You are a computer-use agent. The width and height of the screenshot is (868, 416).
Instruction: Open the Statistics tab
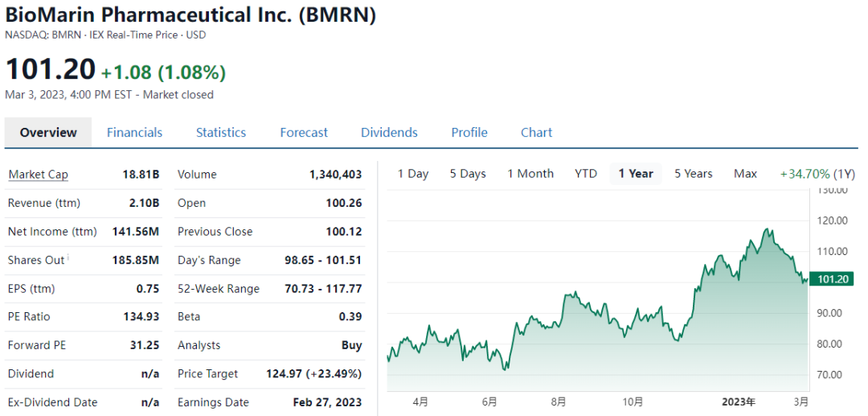pos(221,133)
